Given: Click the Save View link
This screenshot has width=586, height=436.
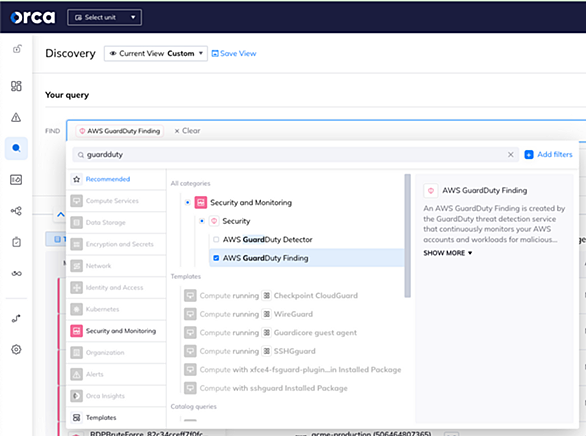Looking at the screenshot, I should (234, 53).
